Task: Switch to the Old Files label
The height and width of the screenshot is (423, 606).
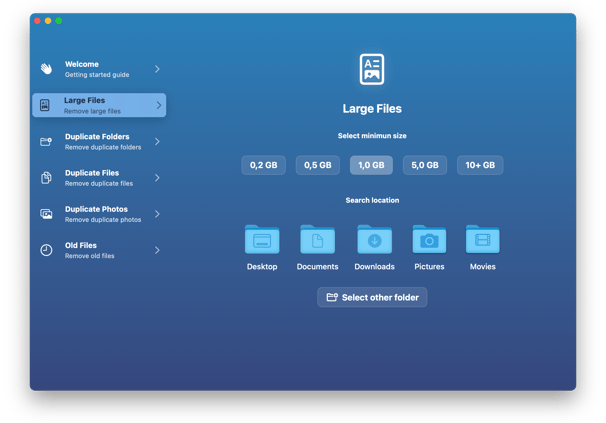Action: [x=81, y=245]
